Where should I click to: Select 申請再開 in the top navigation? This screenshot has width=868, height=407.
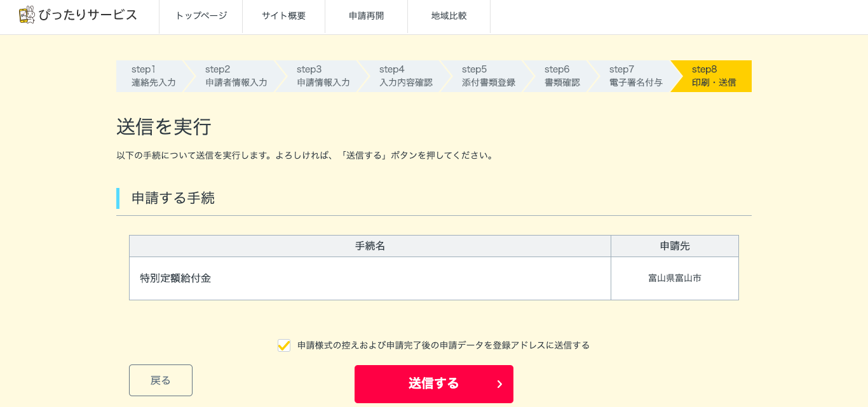(x=366, y=17)
